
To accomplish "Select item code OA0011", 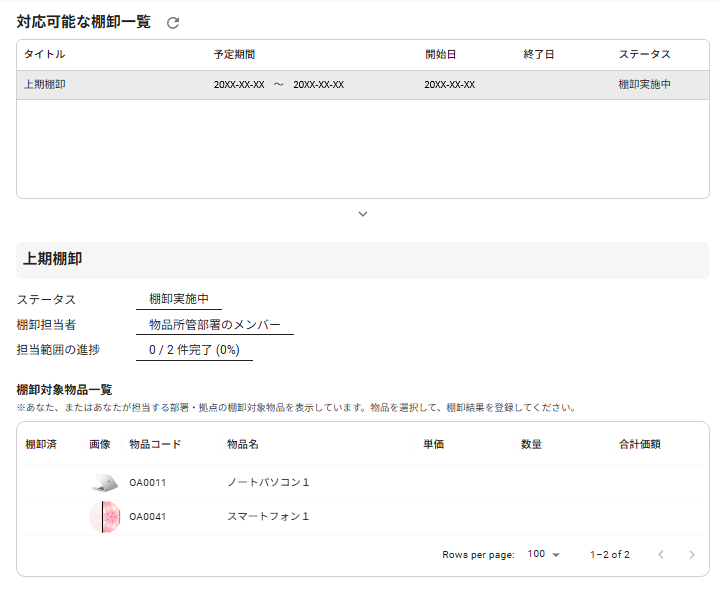I will pos(147,483).
